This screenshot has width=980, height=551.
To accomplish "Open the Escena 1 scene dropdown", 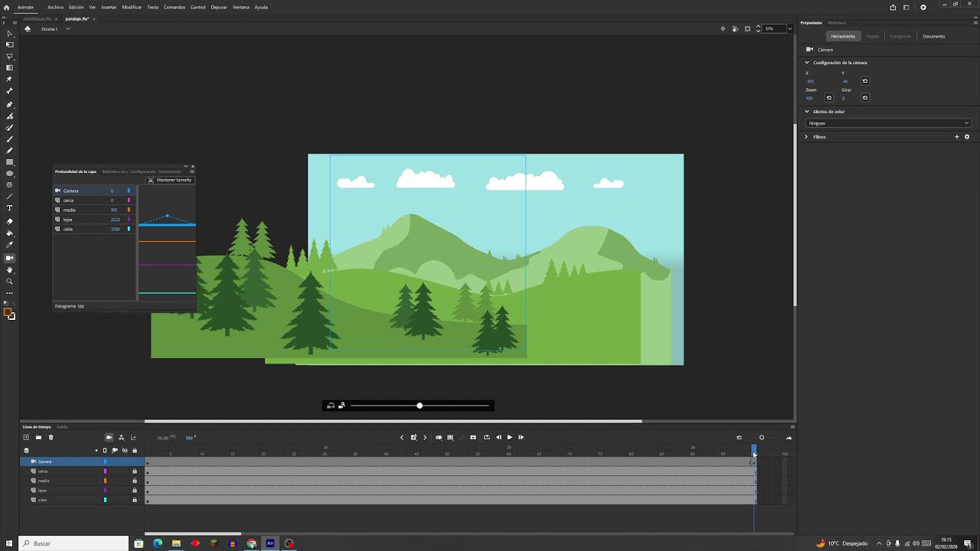I will click(67, 29).
